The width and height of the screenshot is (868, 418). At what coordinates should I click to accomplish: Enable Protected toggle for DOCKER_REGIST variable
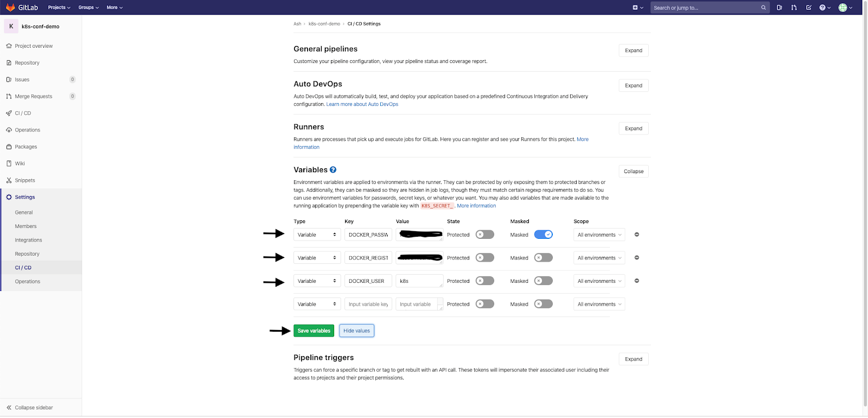(x=485, y=257)
